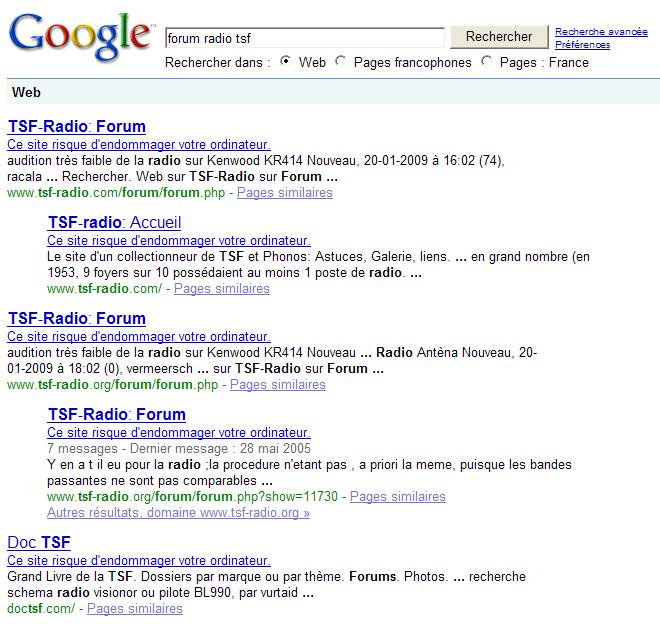
Task: Click malware warning under TSF-radio: Accueil
Action: click(x=179, y=240)
